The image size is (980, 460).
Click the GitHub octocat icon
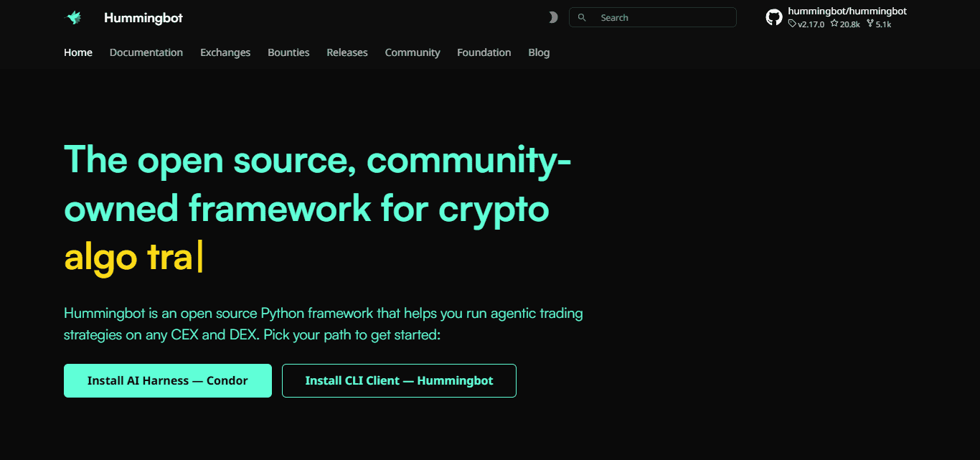click(774, 17)
